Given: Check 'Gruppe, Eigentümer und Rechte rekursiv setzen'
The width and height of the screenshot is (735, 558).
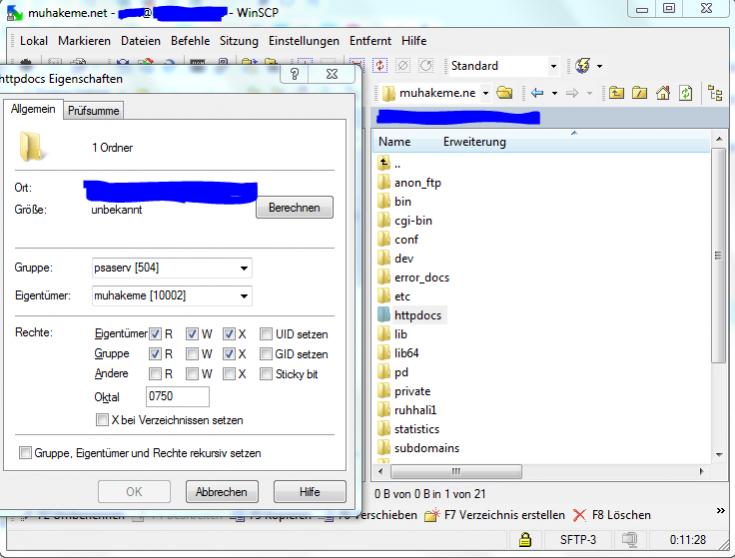Looking at the screenshot, I should point(26,453).
